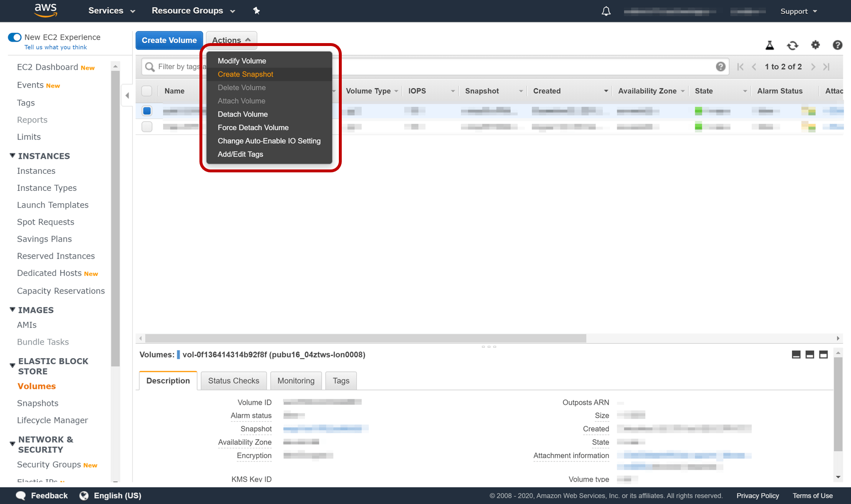Click the Feedback speech bubble icon
The height and width of the screenshot is (504, 851).
21,495
